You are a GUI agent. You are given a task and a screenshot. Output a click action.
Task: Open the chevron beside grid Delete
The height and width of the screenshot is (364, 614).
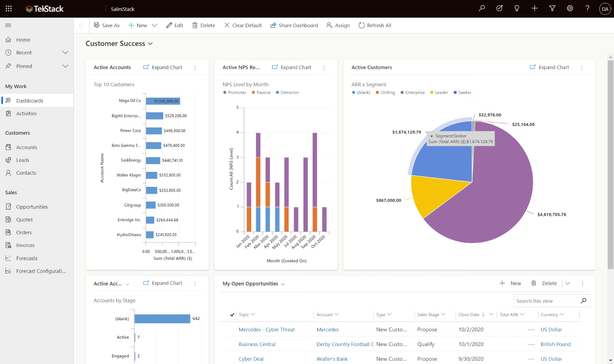(x=568, y=283)
